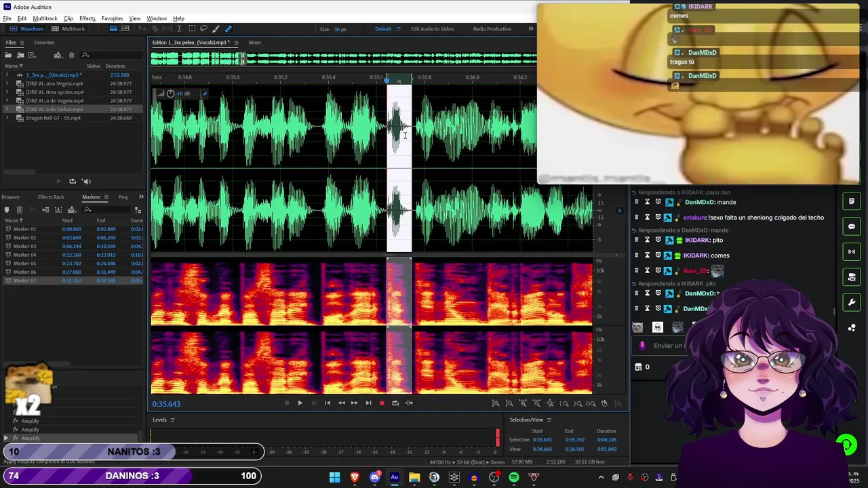Toggle Loop Playback in the transport bar
868x488 pixels.
coord(395,403)
